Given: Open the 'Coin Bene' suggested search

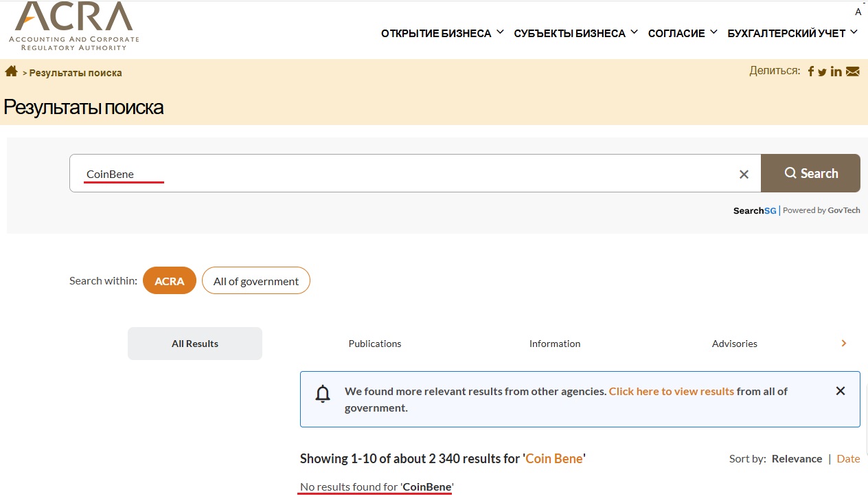Looking at the screenshot, I should tap(554, 458).
